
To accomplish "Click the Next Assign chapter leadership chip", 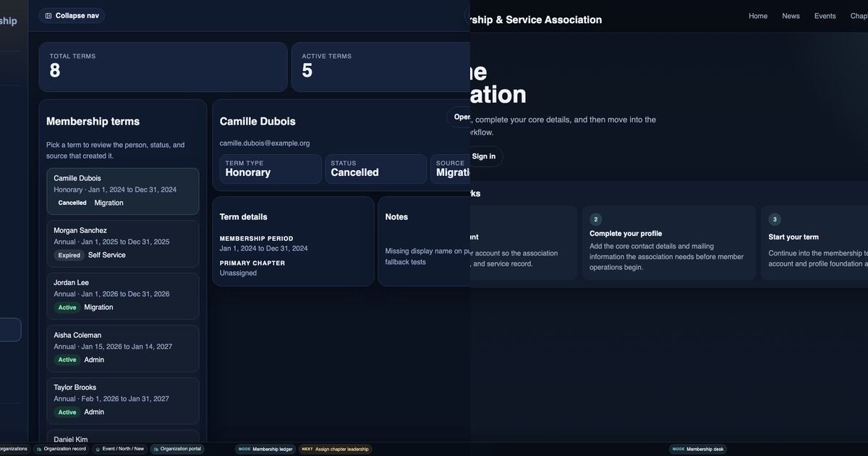I will pyautogui.click(x=335, y=449).
